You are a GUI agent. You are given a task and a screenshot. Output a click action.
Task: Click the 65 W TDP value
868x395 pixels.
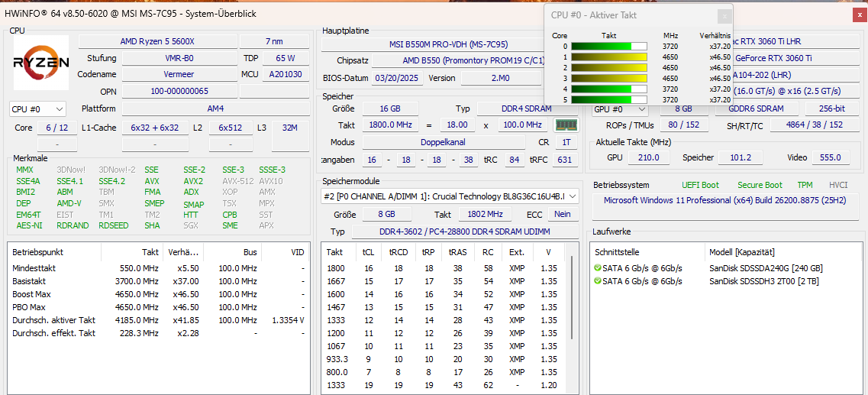coord(286,57)
